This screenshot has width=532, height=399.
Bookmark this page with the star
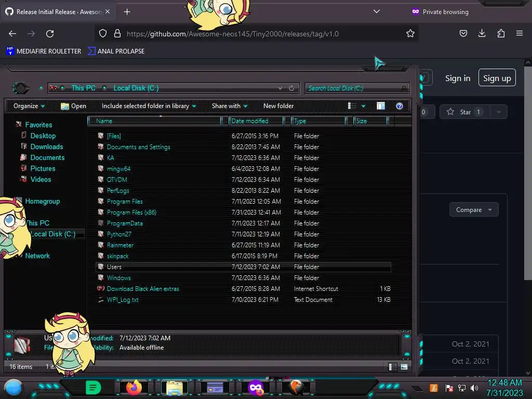[x=410, y=34]
